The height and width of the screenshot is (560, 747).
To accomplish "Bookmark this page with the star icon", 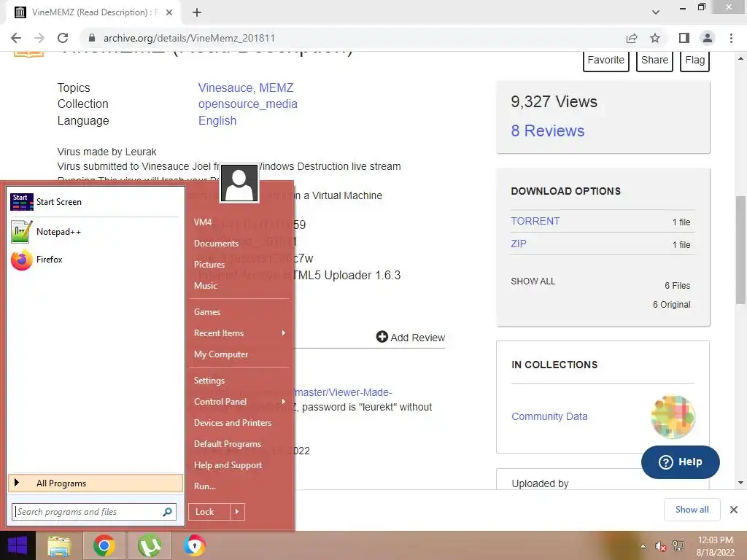I will coord(655,38).
